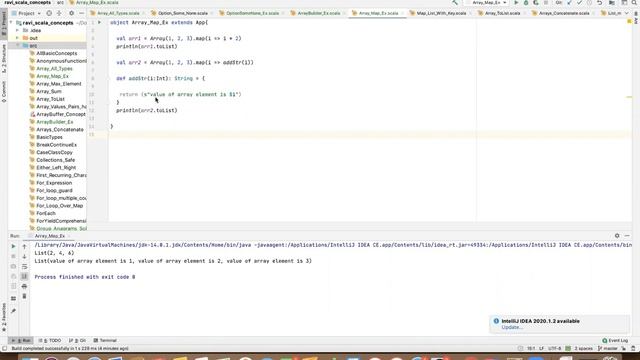The height and width of the screenshot is (360, 640).
Task: Collapse the ravi_scala_concepts root node
Action: click(11, 23)
